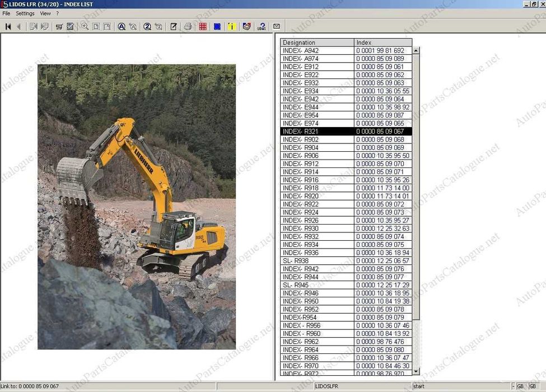Select row INDEX- R920
546x392 pixels.
(346, 196)
